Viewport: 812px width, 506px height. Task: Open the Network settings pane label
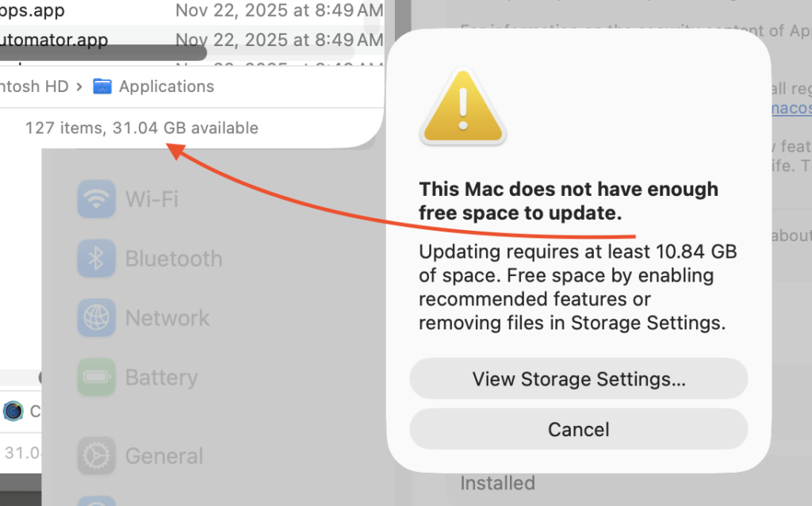coord(167,318)
